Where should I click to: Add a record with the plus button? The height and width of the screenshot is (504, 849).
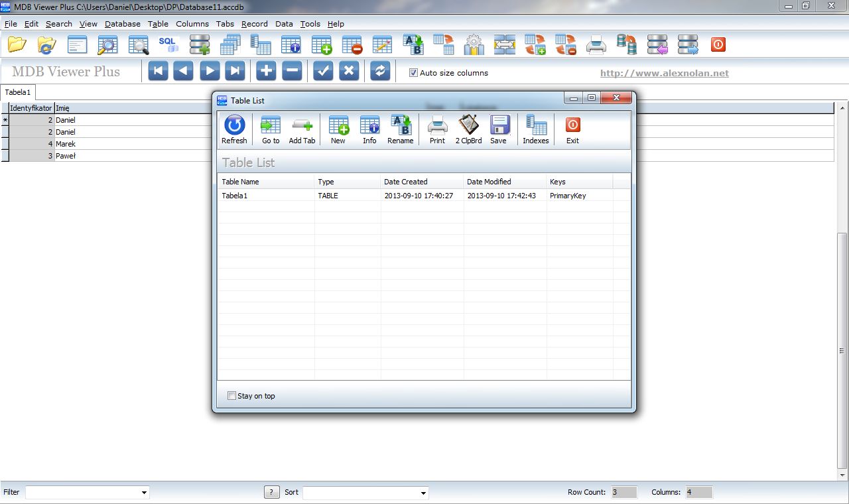coord(266,71)
